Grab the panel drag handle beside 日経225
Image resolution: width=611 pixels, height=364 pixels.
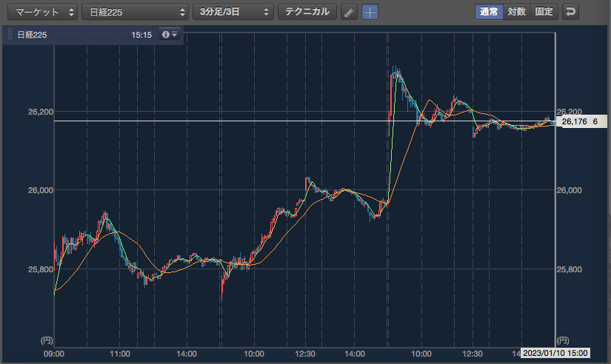10,35
